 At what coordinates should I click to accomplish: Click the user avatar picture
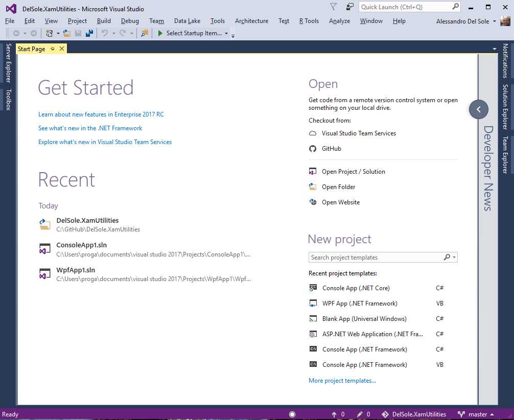505,21
